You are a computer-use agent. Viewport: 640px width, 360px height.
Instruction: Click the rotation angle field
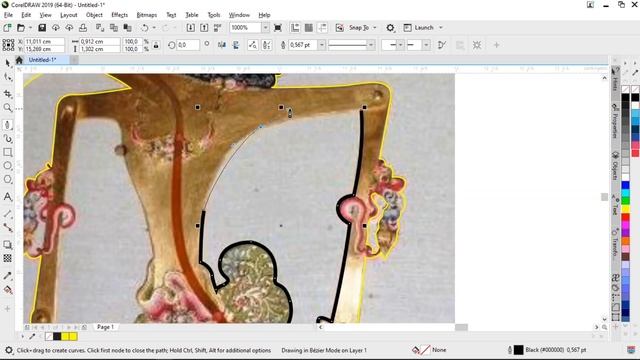point(188,45)
